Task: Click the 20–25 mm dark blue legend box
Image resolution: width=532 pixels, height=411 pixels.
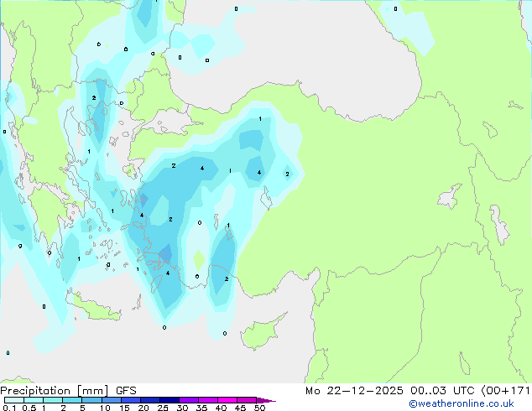Action: pos(149,400)
